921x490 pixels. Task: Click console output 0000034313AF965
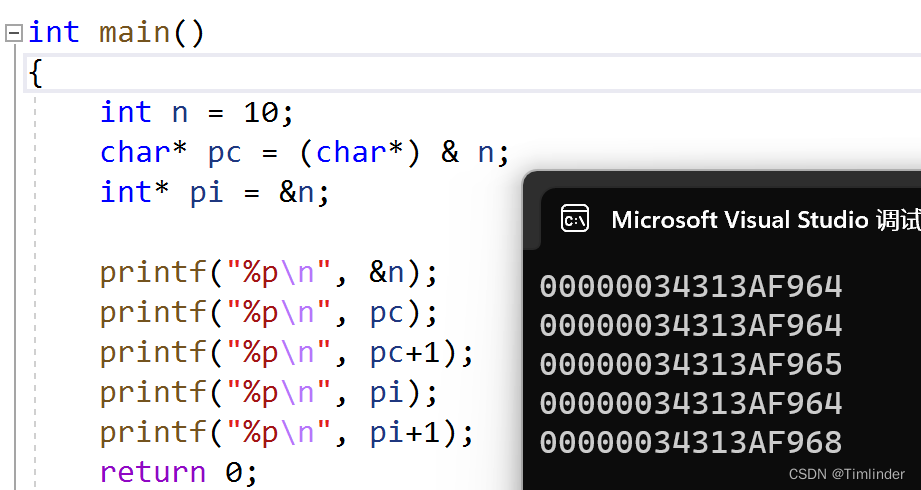tap(691, 364)
